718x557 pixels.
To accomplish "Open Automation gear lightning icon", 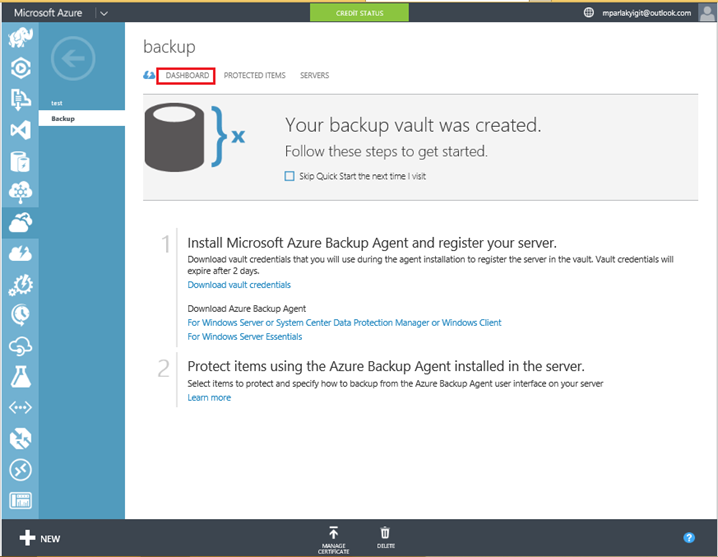I will tap(20, 284).
